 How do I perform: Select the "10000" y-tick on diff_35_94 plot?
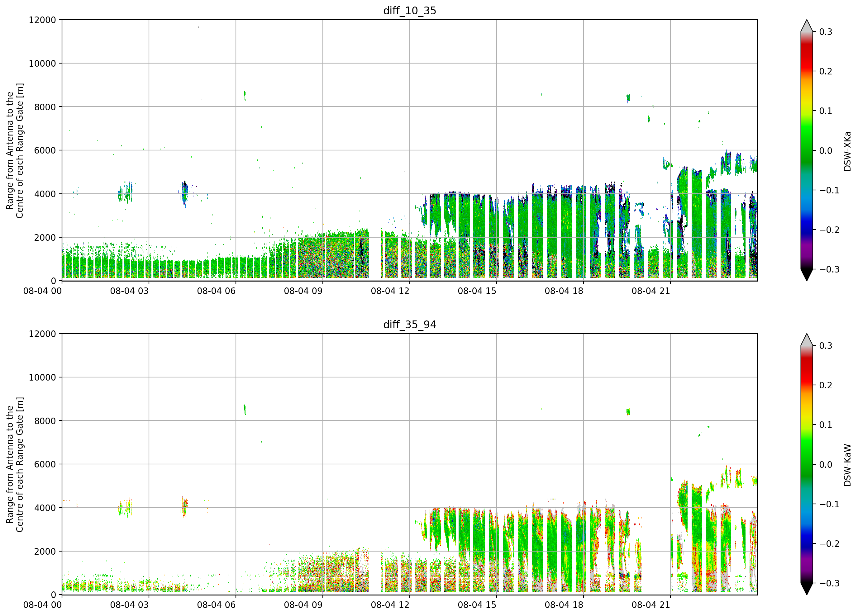[x=42, y=377]
